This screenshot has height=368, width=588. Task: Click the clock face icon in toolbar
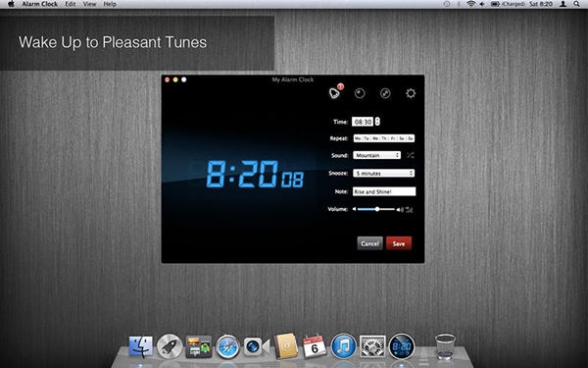tap(360, 93)
